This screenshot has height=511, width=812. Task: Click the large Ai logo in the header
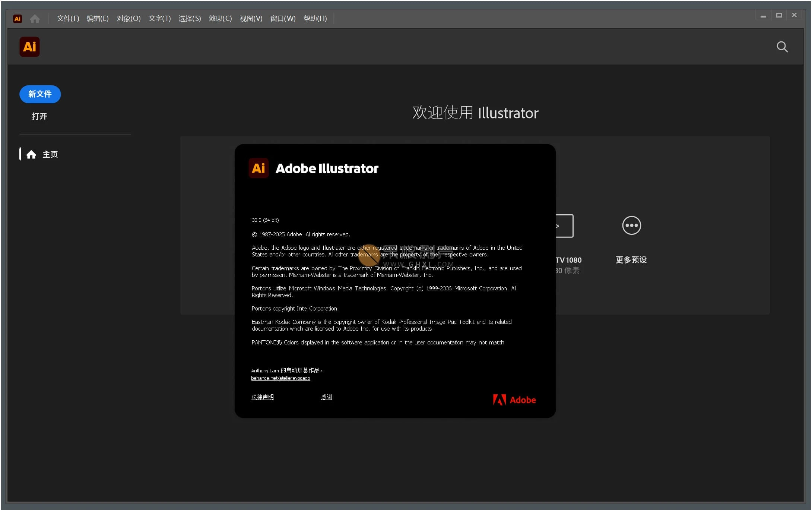(x=29, y=47)
